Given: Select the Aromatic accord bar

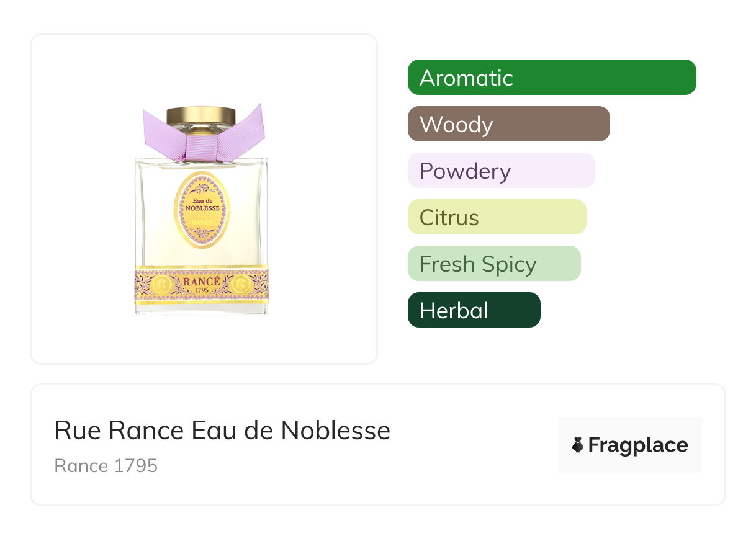Looking at the screenshot, I should tap(552, 78).
